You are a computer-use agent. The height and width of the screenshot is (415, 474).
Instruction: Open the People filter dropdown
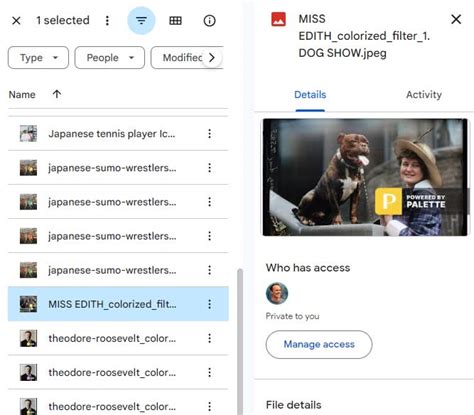(x=110, y=58)
